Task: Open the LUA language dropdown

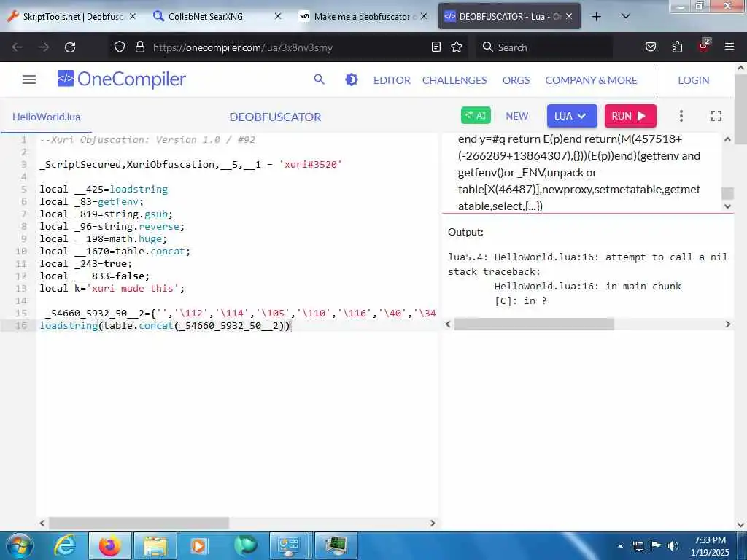Action: point(572,116)
